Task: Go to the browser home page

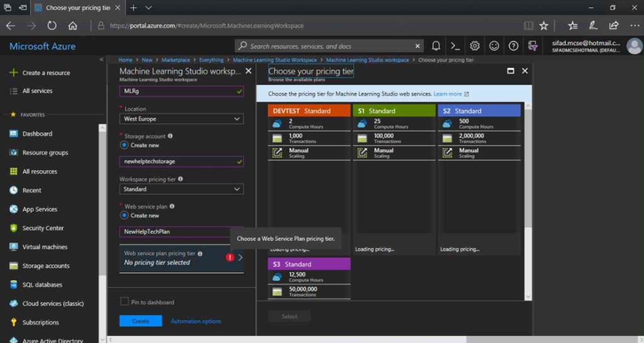Action: (x=73, y=25)
